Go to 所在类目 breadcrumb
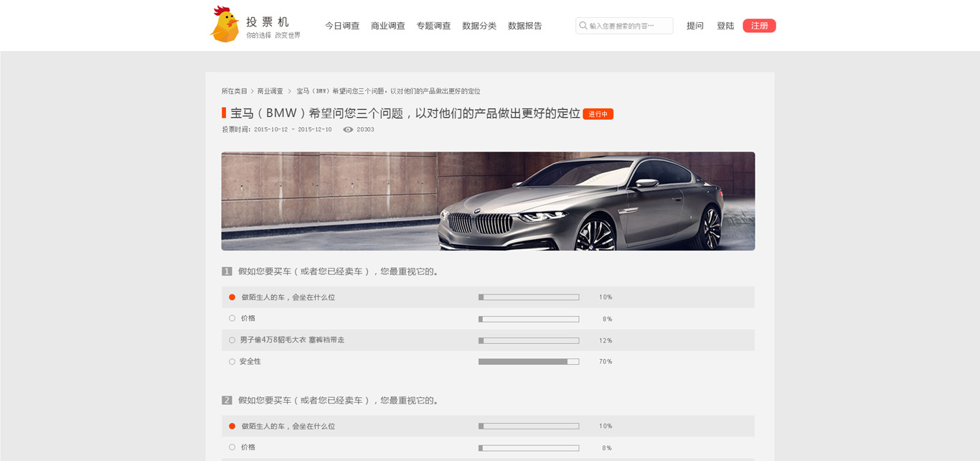The height and width of the screenshot is (461, 980). [x=235, y=91]
